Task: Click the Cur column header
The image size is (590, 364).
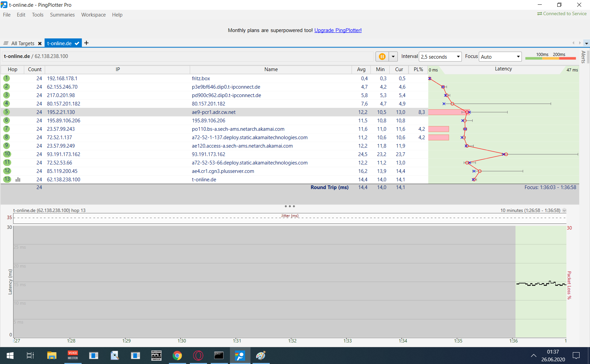Action: coord(399,69)
